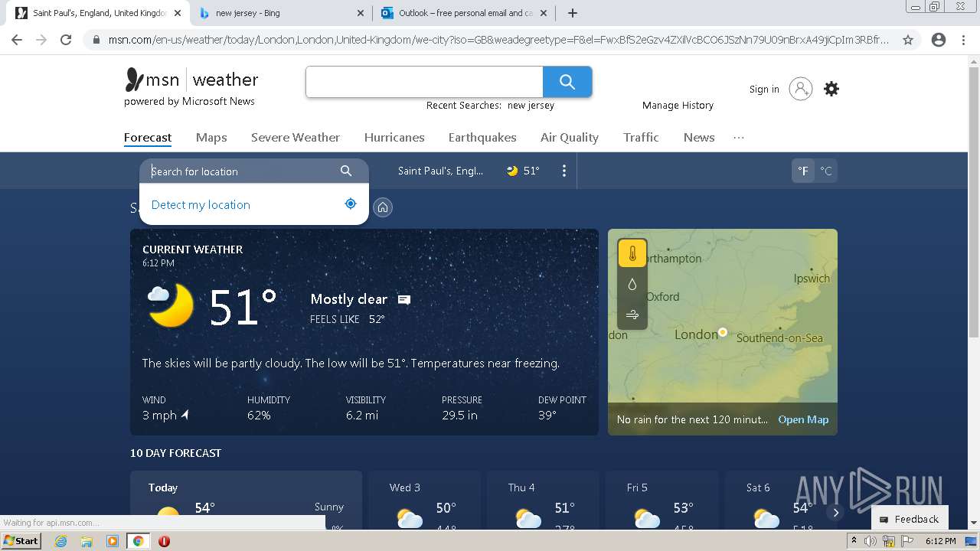Open the Air Quality tab
The width and height of the screenshot is (980, 551).
click(570, 138)
